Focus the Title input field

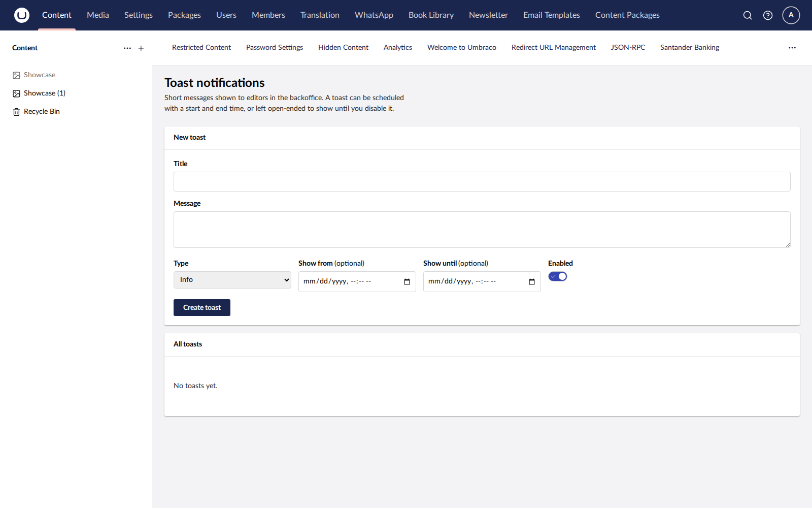[482, 181]
